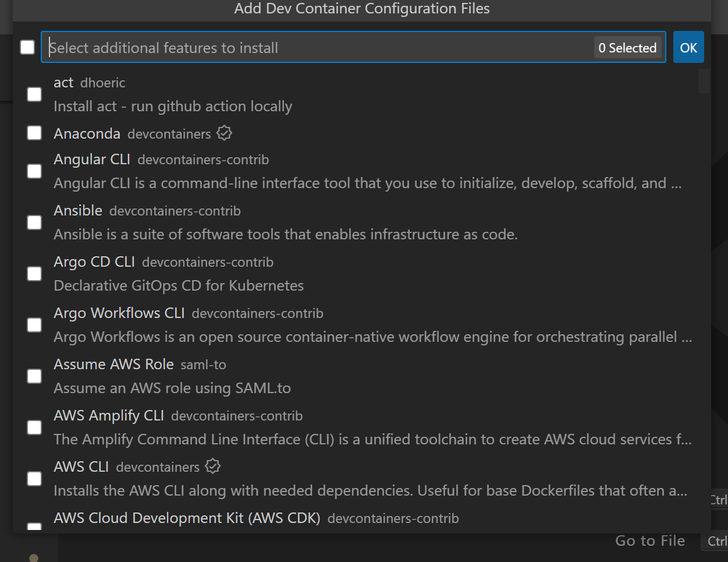Select the Argo Workflows CLI checkbox

(34, 324)
